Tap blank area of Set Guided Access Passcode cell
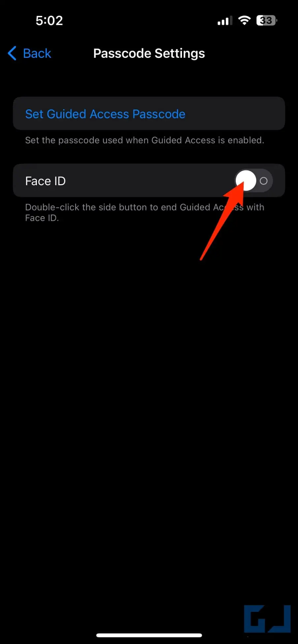This screenshot has width=298, height=644. pos(234,114)
